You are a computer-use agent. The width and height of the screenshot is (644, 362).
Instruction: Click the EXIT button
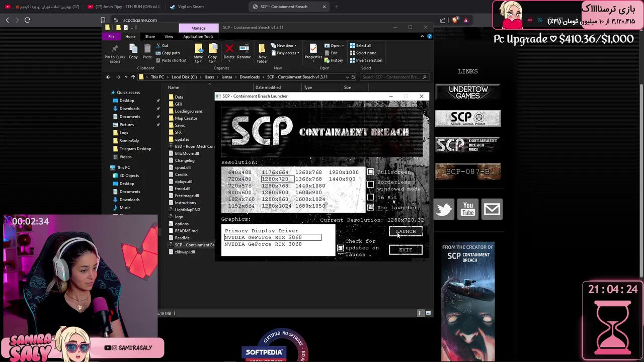pyautogui.click(x=406, y=250)
